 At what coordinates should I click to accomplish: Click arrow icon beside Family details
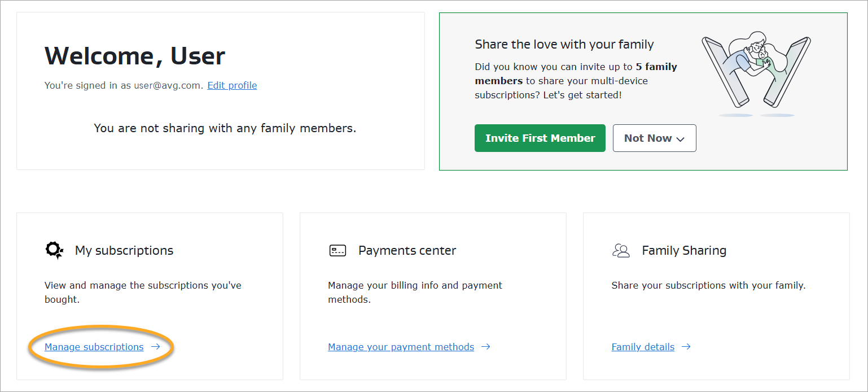coord(686,347)
